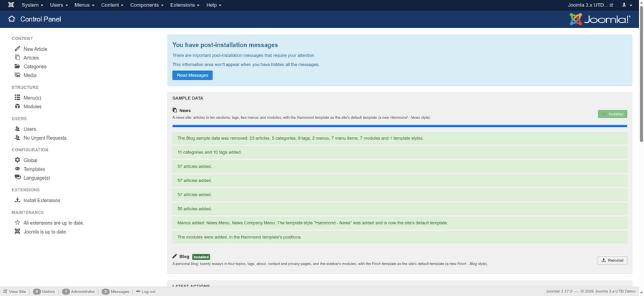Click the Blog Installed badge
This screenshot has height=296, width=644.
click(201, 257)
